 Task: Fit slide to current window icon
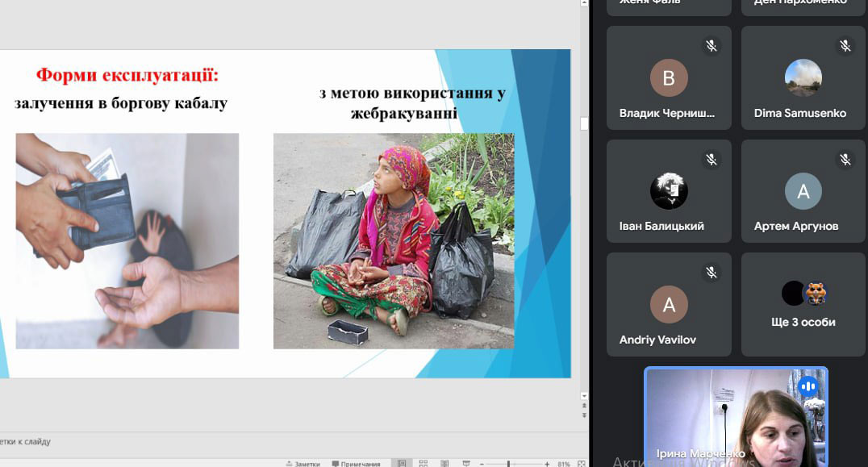coord(582,464)
